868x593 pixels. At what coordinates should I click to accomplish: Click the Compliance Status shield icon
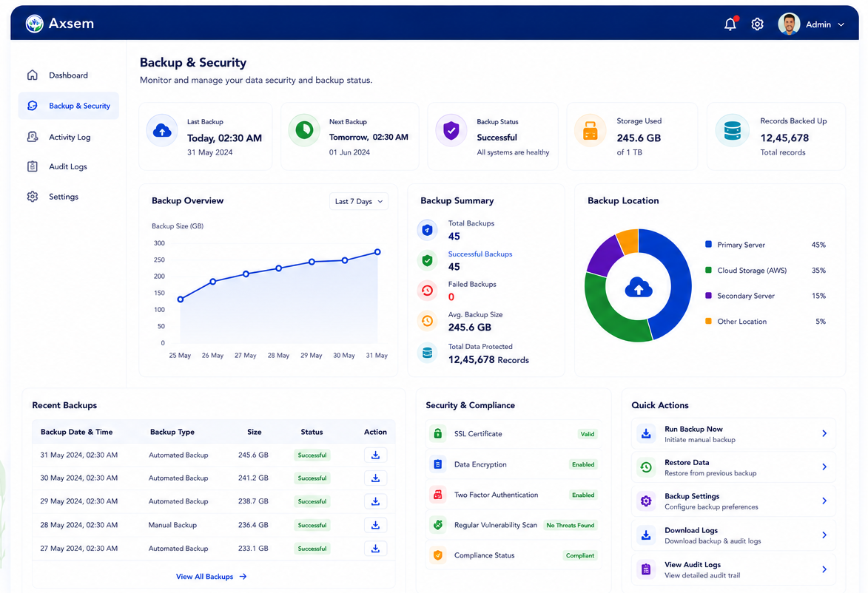tap(438, 555)
